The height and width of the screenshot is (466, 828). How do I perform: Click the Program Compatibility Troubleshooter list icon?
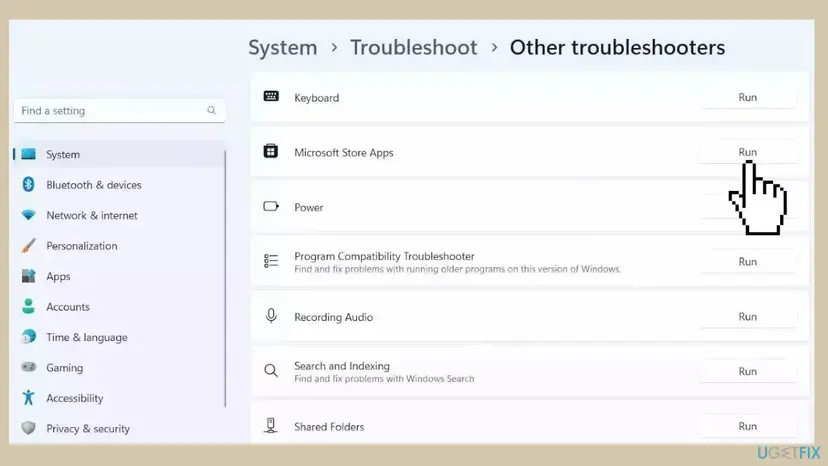click(271, 260)
